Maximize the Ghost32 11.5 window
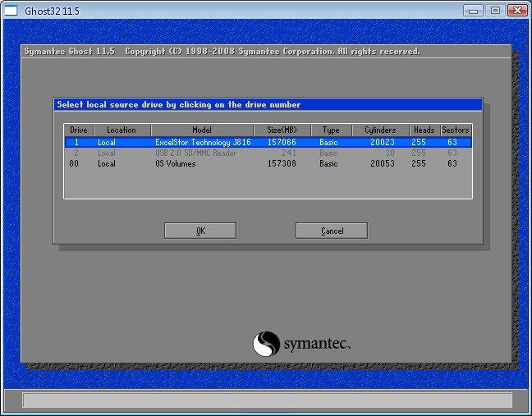Image resolution: width=532 pixels, height=416 pixels. [495, 11]
